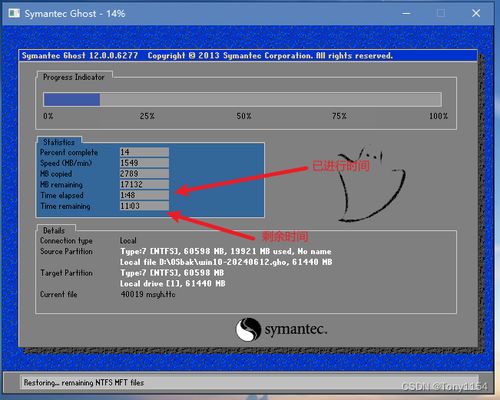Select the Time elapsed value 1:48
500x400 pixels.
144,195
